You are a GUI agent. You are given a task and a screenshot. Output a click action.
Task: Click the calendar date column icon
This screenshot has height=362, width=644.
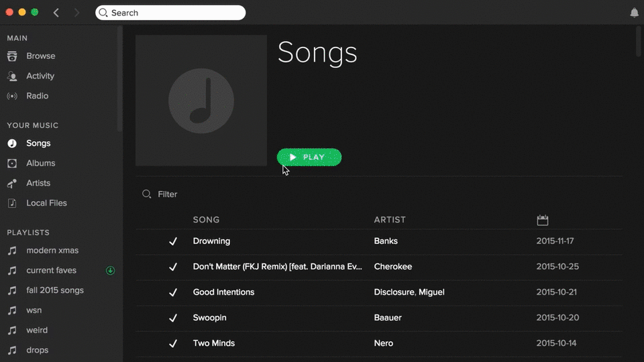click(543, 220)
